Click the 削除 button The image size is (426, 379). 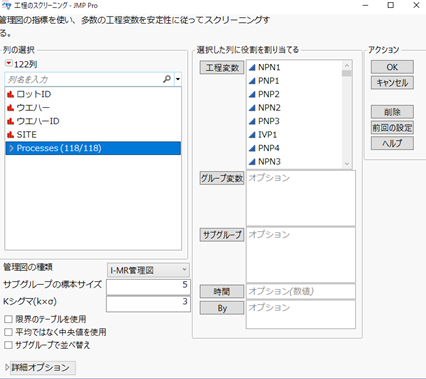click(392, 112)
